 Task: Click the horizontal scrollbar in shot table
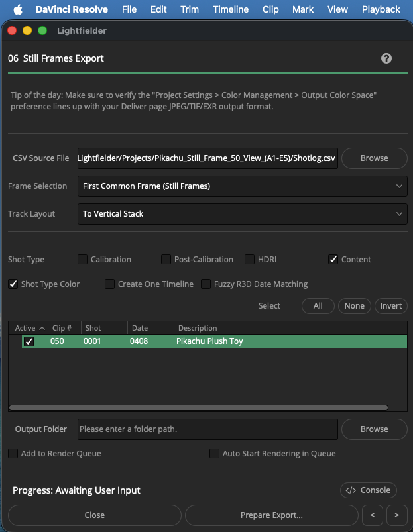(198, 408)
